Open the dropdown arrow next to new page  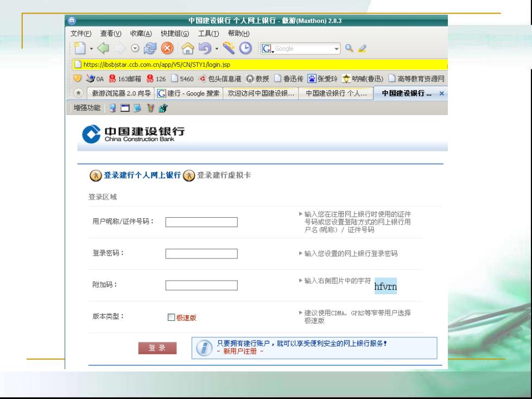click(x=91, y=49)
